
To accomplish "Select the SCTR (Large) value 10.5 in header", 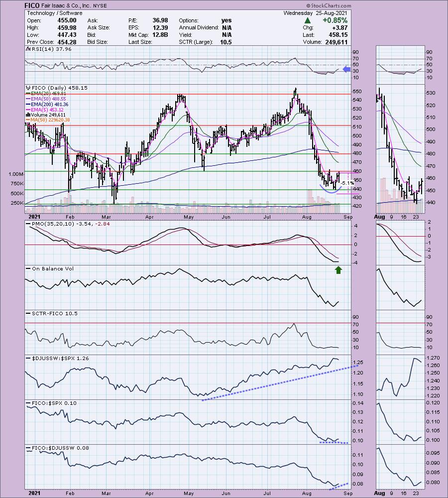I will point(226,42).
